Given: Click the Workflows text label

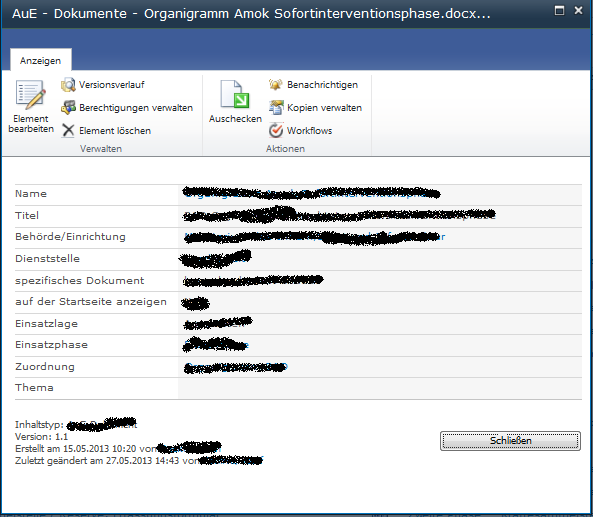Looking at the screenshot, I should [310, 131].
